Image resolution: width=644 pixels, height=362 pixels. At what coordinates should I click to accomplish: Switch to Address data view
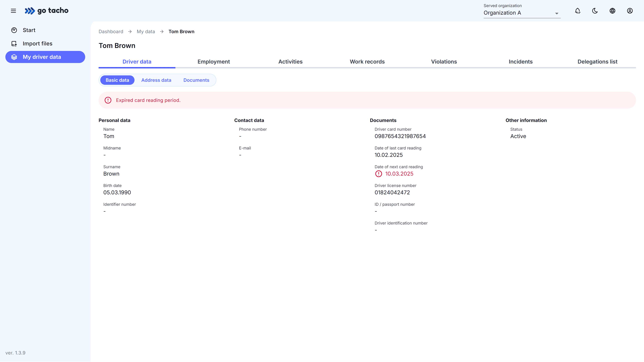click(x=156, y=80)
